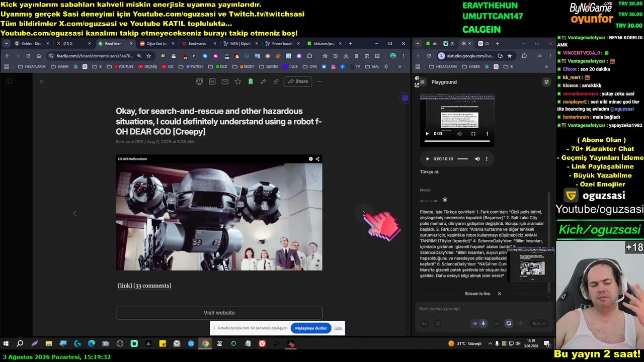Viewport: 644px width, 362px height.
Task: Click Paylaşmayı durdur to stop sharing
Action: coord(311,328)
